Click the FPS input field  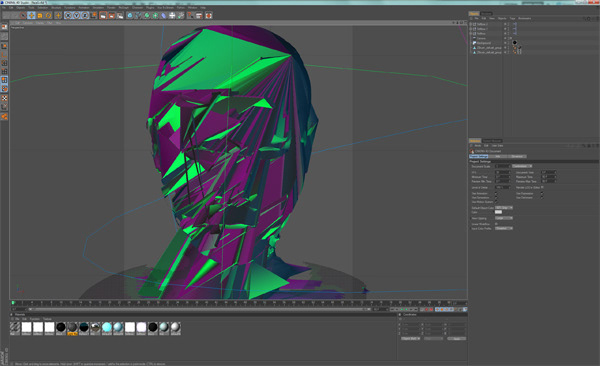[503, 172]
